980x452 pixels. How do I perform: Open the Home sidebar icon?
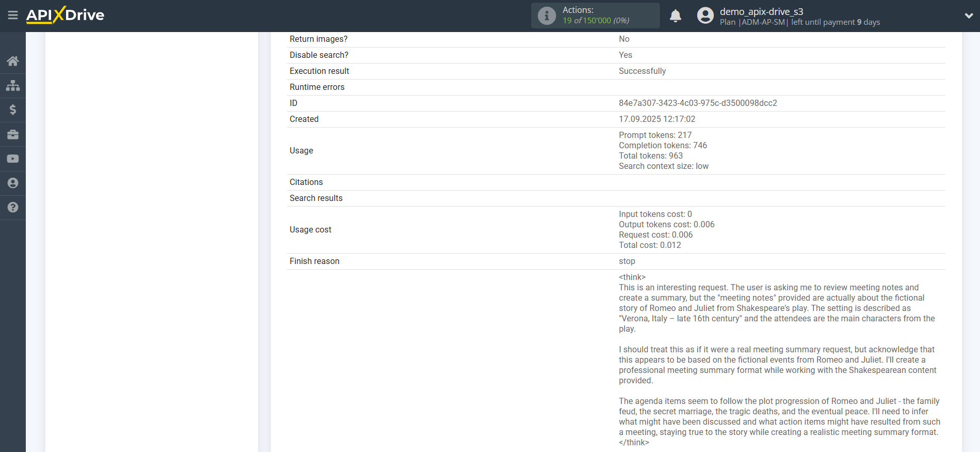[x=13, y=61]
